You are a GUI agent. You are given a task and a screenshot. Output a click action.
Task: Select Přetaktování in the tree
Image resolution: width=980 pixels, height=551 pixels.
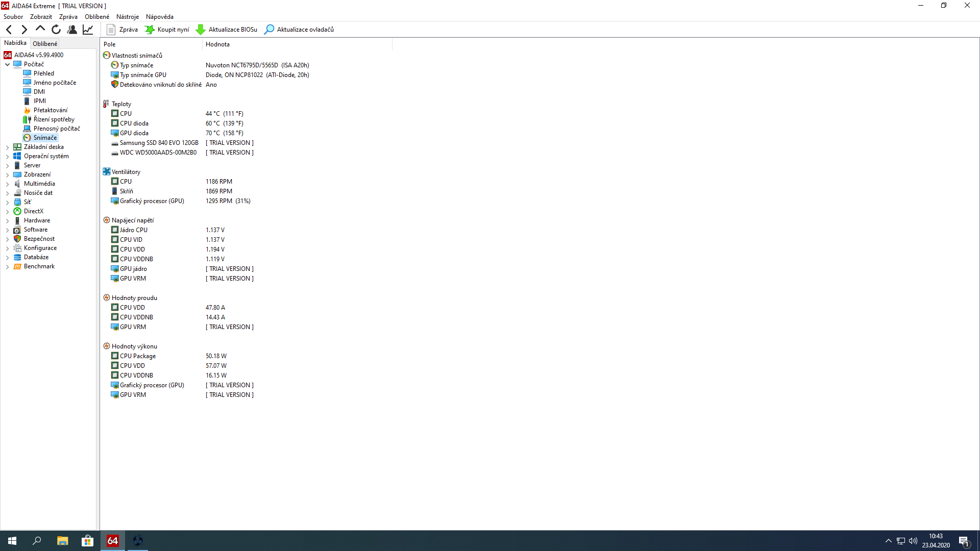[50, 110]
